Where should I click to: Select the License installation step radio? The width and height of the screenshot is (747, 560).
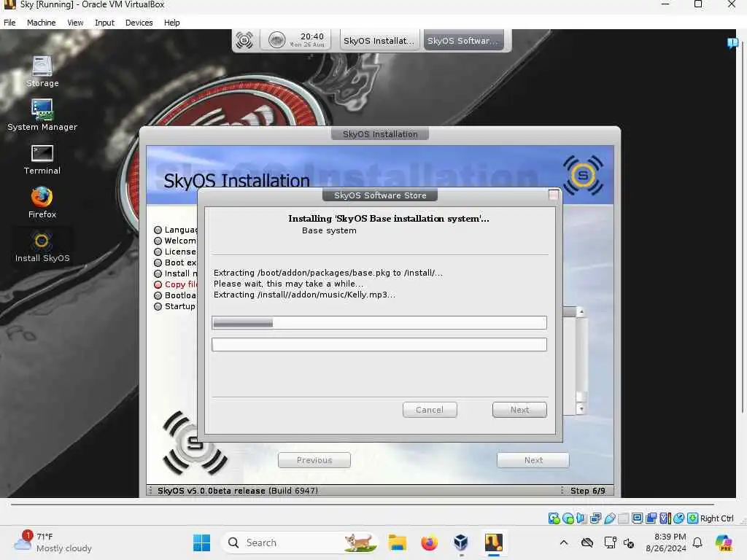[158, 252]
